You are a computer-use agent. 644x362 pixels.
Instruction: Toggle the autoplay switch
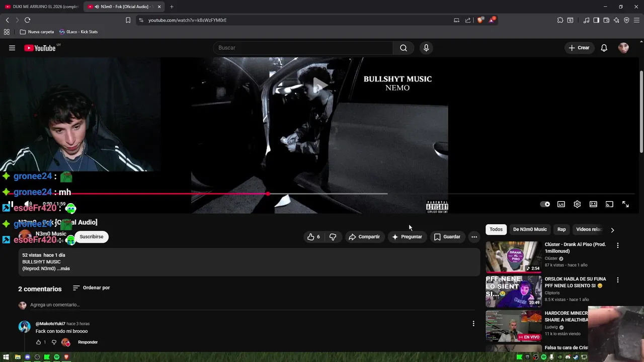tap(545, 204)
